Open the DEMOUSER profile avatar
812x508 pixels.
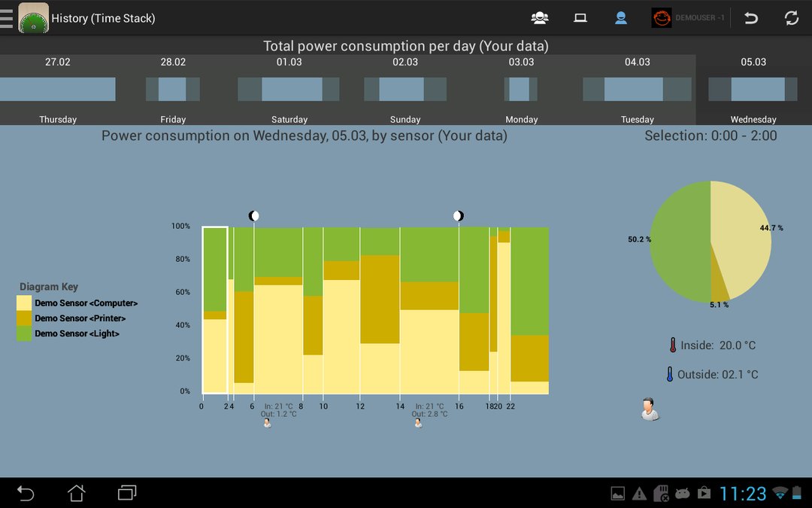pos(662,18)
